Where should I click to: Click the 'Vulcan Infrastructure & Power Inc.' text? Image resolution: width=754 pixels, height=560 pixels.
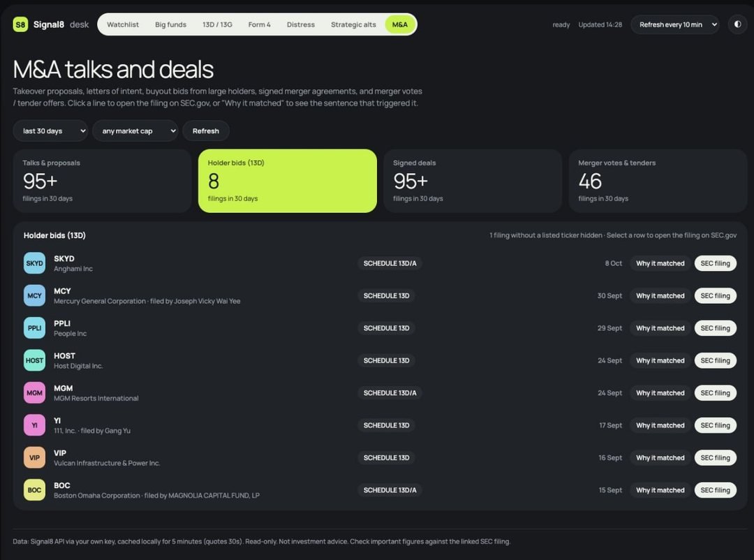(107, 464)
